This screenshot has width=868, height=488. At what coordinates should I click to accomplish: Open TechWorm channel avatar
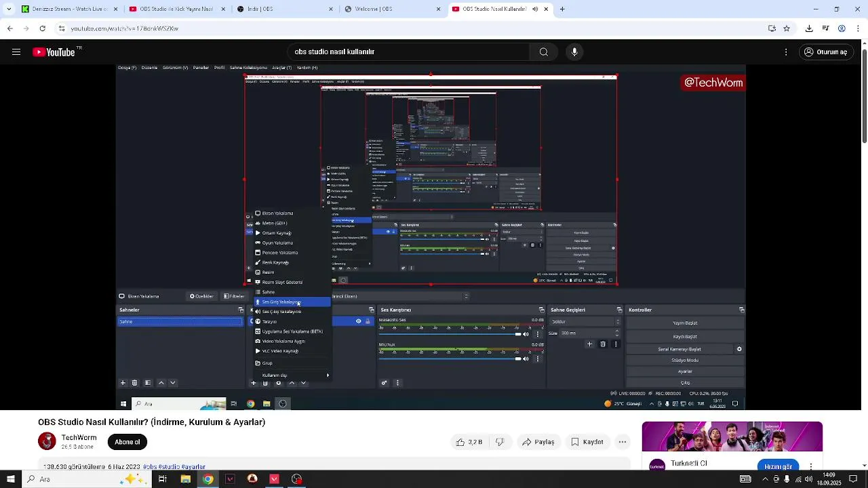pos(47,442)
